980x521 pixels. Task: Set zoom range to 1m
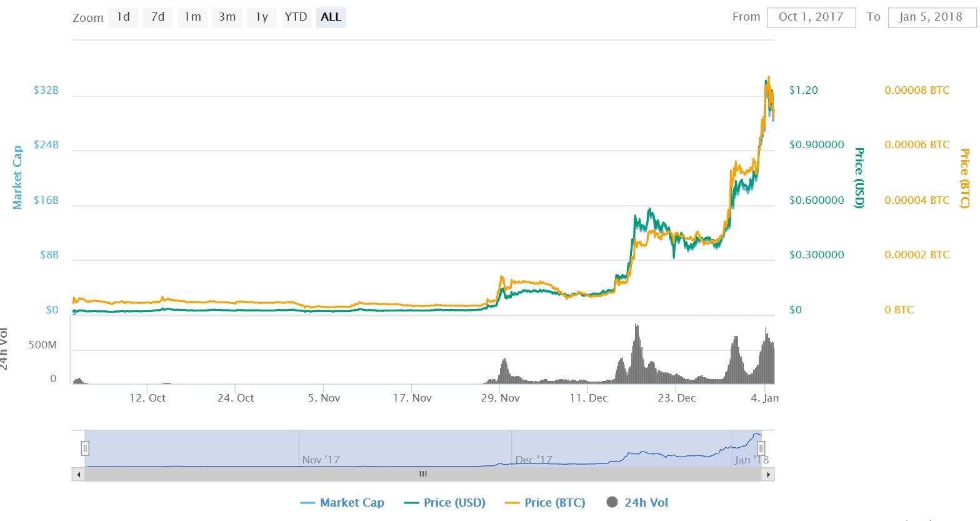(x=192, y=17)
